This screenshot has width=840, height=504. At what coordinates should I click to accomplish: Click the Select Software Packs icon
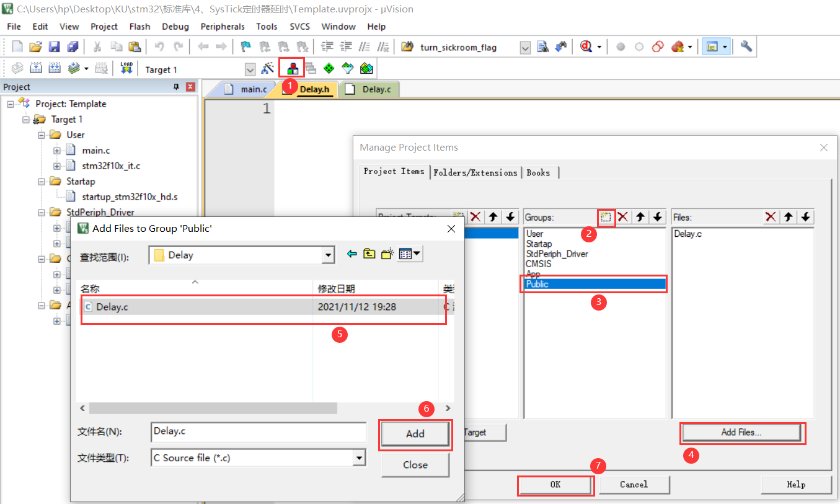pyautogui.click(x=348, y=69)
